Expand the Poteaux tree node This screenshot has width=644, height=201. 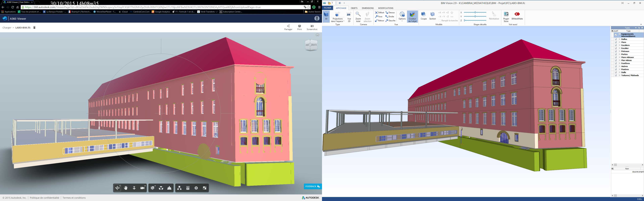point(620,51)
